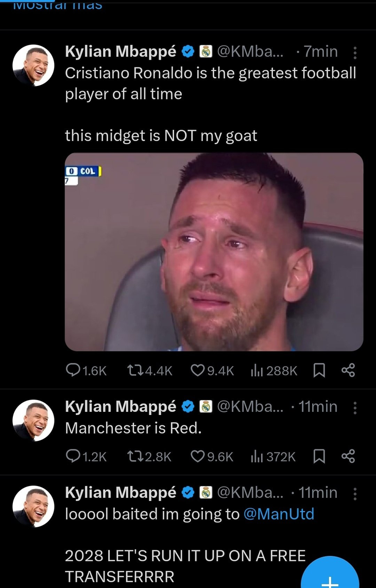Viewport: 376px width, 588px height.
Task: Retweet the 'Manchester is Red.' post
Action: pyautogui.click(x=134, y=456)
